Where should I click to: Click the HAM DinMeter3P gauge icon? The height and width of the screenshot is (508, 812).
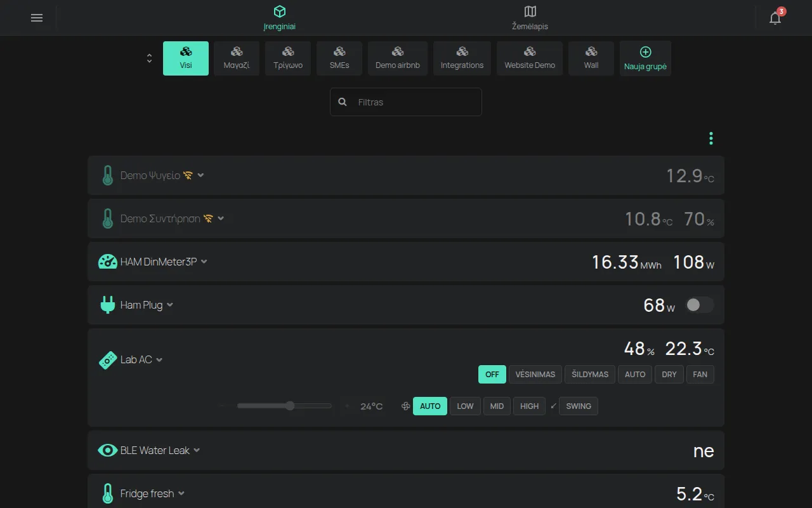tap(108, 262)
